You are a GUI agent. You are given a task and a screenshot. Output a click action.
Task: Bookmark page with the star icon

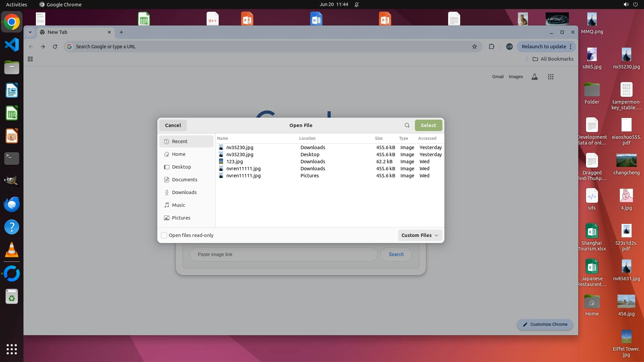click(474, 47)
